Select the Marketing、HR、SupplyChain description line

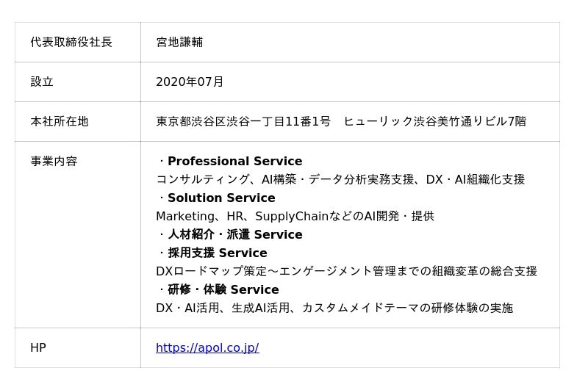pyautogui.click(x=295, y=216)
